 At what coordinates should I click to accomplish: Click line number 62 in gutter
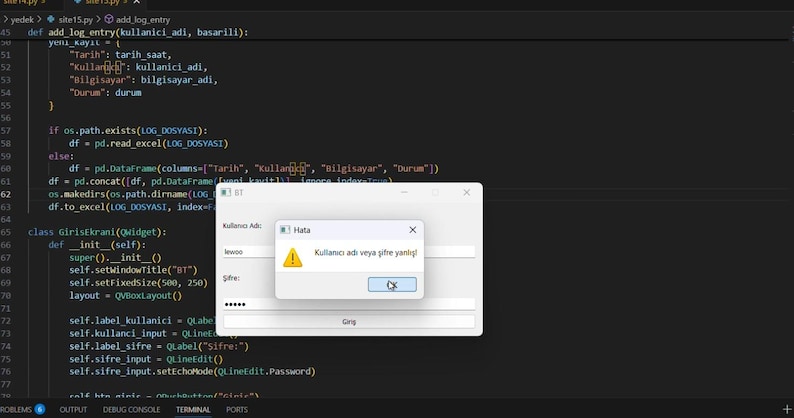click(6, 194)
